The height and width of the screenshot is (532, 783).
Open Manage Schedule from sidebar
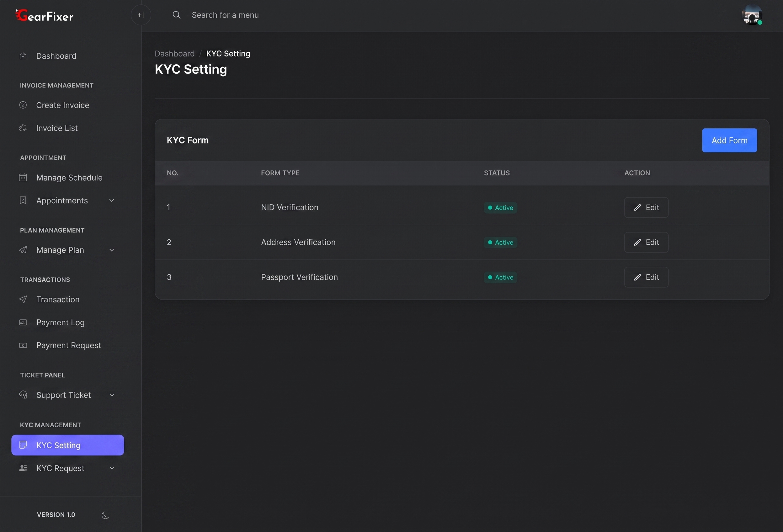point(68,178)
